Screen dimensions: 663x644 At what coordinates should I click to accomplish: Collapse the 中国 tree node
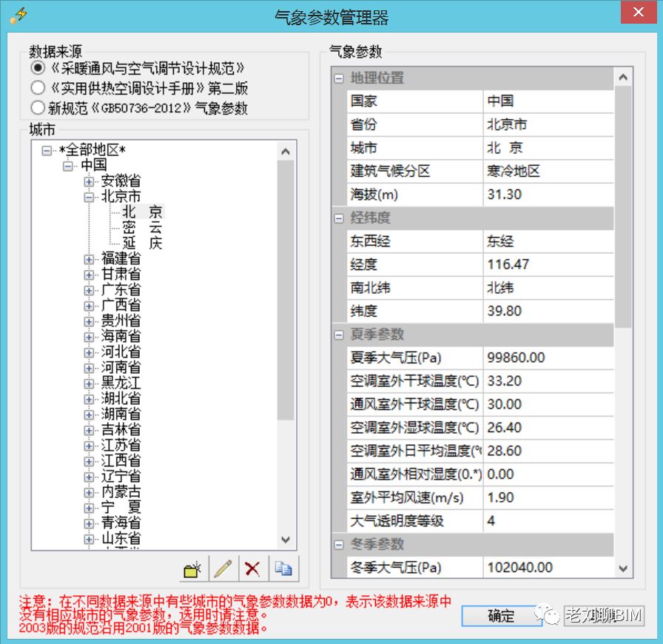tap(67, 166)
